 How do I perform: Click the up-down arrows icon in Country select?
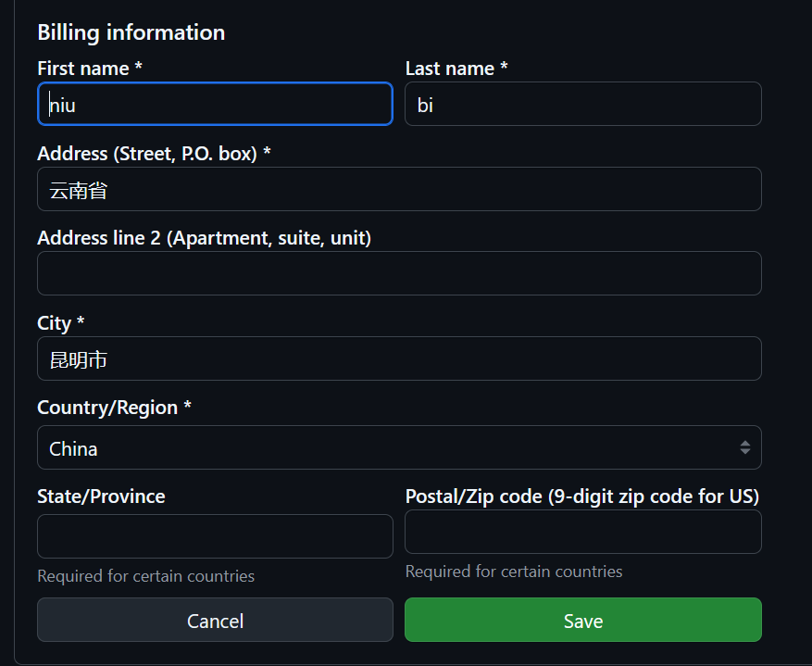744,447
